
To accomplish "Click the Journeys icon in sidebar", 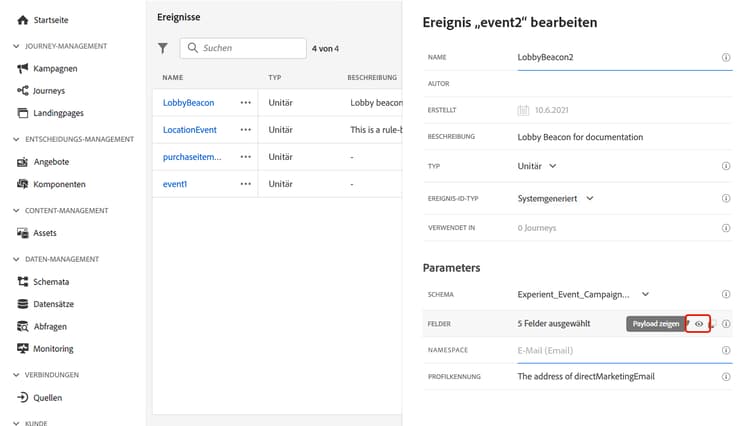I will coord(22,90).
